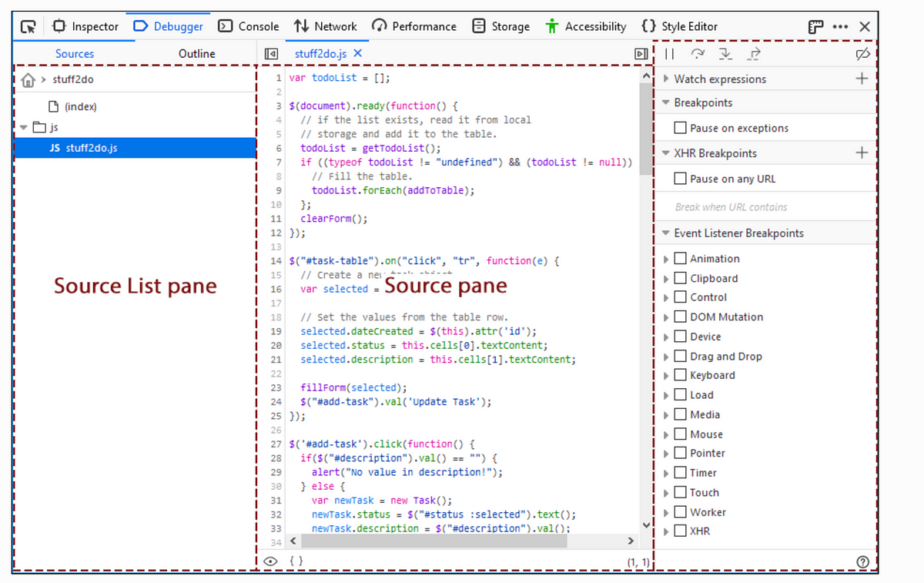The height and width of the screenshot is (583, 924).
Task: Switch to the Inspector tab
Action: pos(84,26)
